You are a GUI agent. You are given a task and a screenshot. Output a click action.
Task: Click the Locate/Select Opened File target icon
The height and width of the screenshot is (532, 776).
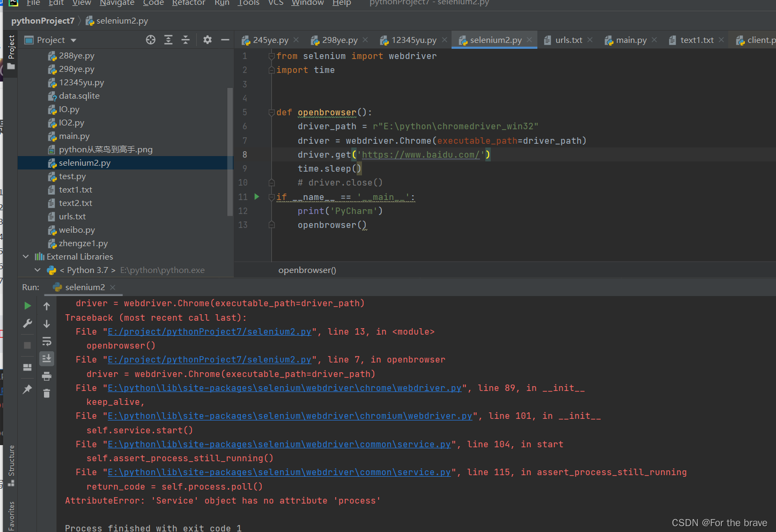[x=151, y=40]
